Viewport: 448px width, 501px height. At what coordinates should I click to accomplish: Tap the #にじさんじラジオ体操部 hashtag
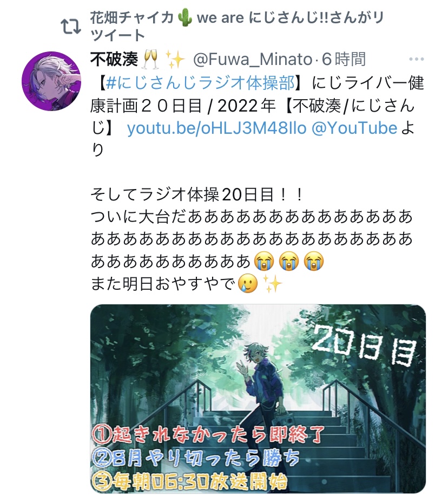pos(200,83)
